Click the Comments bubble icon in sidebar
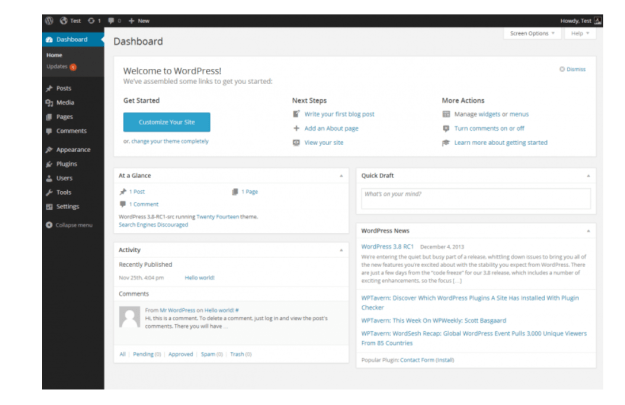This screenshot has width=625, height=405. (49, 131)
